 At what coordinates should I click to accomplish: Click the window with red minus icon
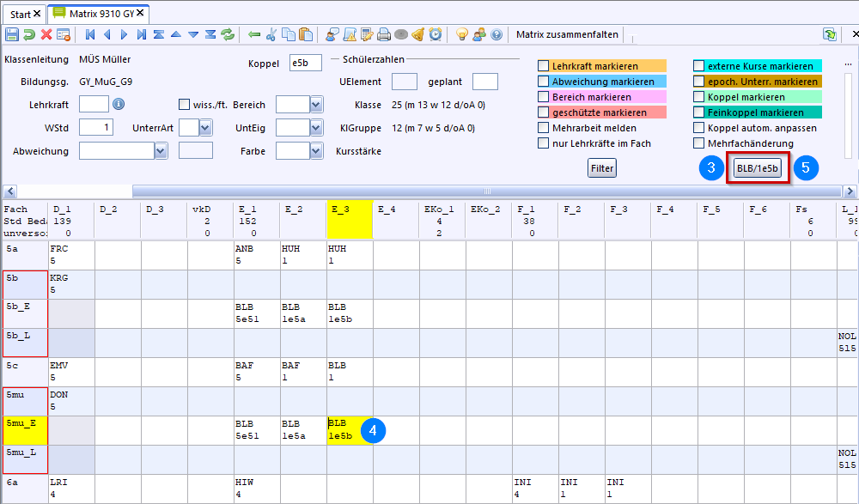coord(64,34)
